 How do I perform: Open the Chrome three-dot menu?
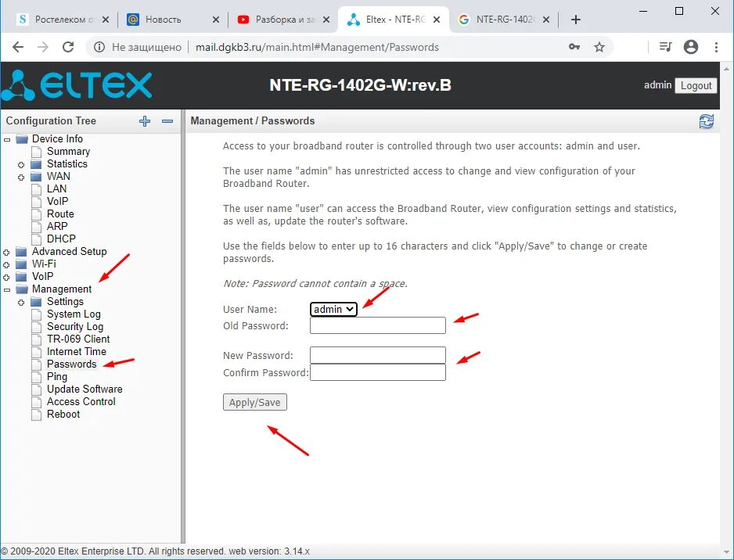(716, 47)
